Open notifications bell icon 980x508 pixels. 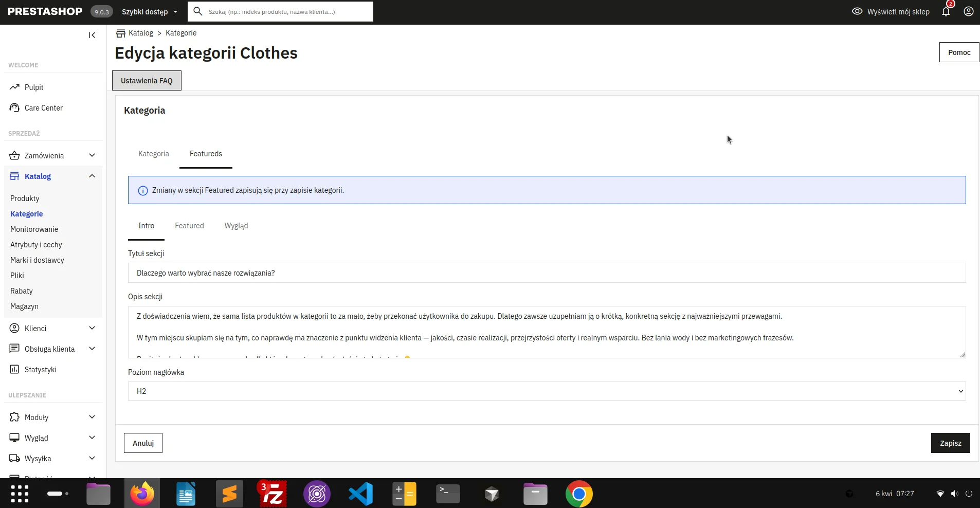946,11
